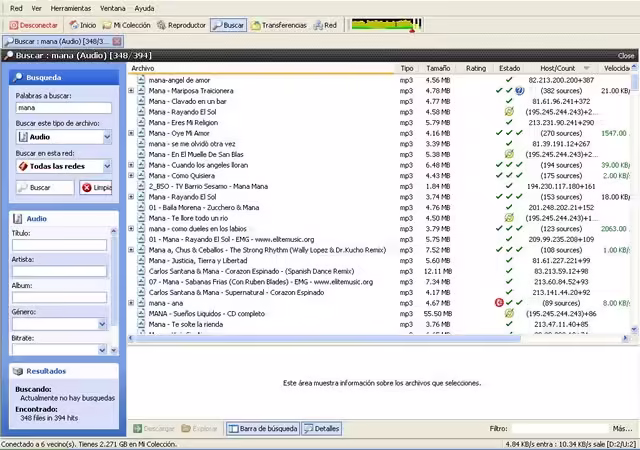Click blue info icon on 'Mariposa Traicionera' row
Viewport: 640px width, 450px height.
[519, 91]
